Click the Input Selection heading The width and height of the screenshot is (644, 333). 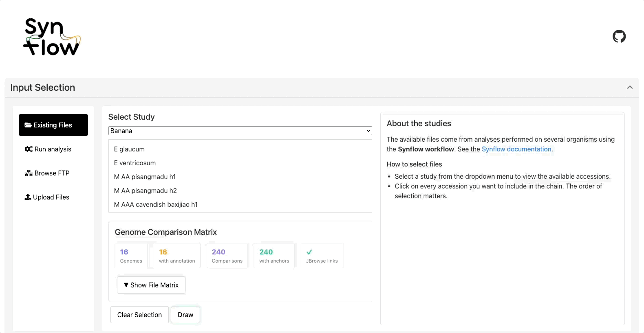pos(43,88)
